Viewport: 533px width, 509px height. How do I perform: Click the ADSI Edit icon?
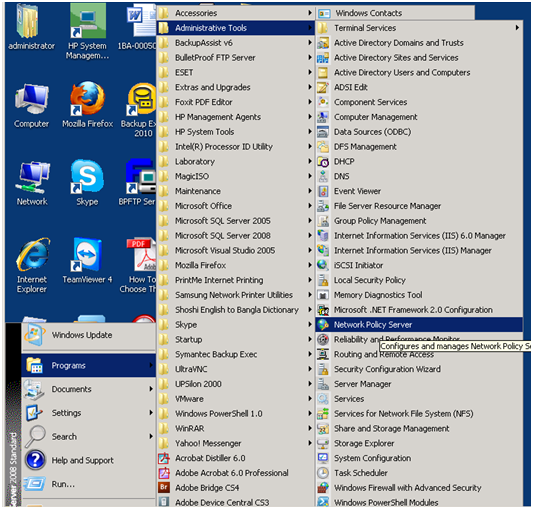tap(323, 87)
